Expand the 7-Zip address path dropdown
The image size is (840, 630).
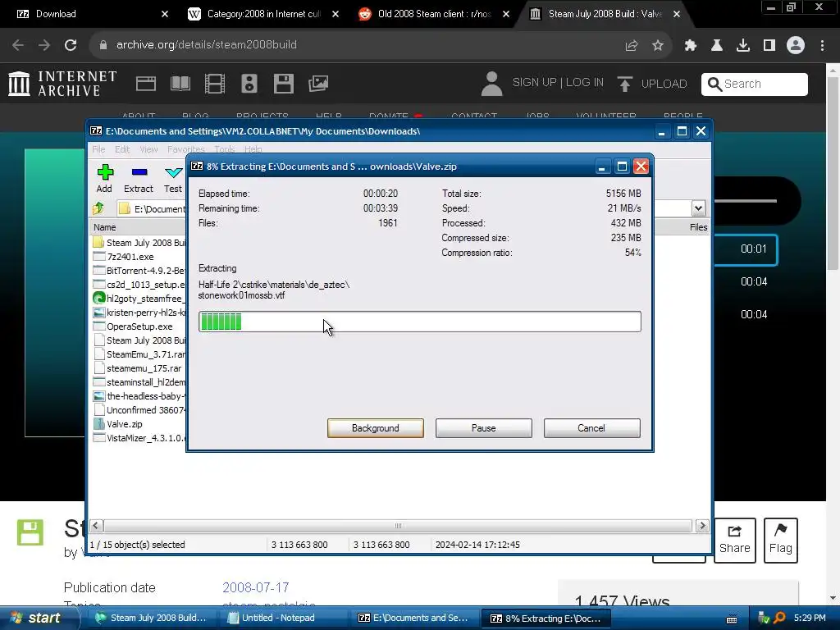click(698, 208)
